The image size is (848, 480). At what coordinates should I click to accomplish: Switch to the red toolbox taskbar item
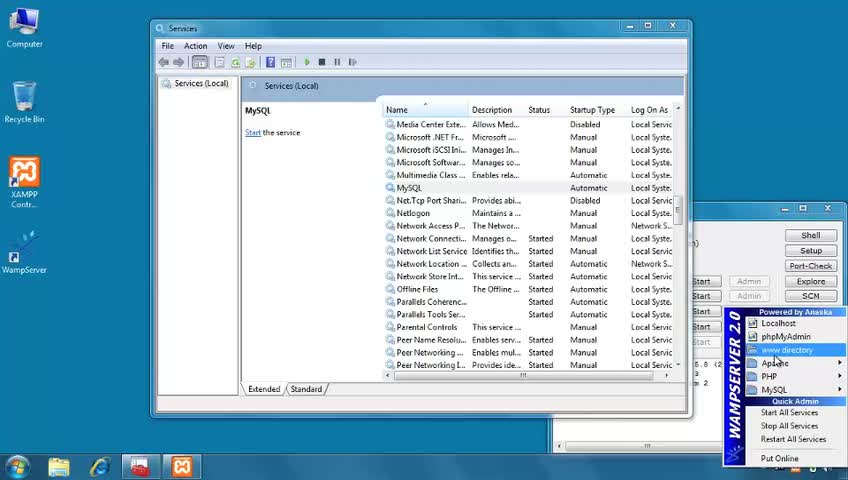(x=141, y=467)
